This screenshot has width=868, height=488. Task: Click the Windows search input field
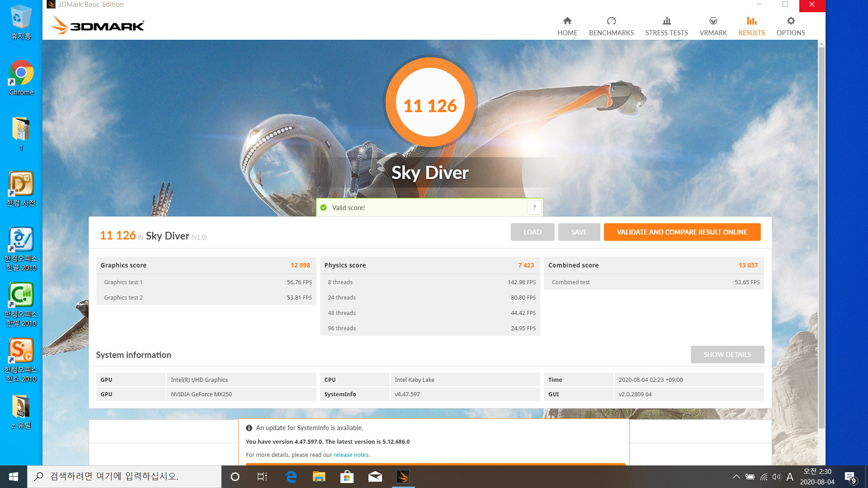pos(124,477)
